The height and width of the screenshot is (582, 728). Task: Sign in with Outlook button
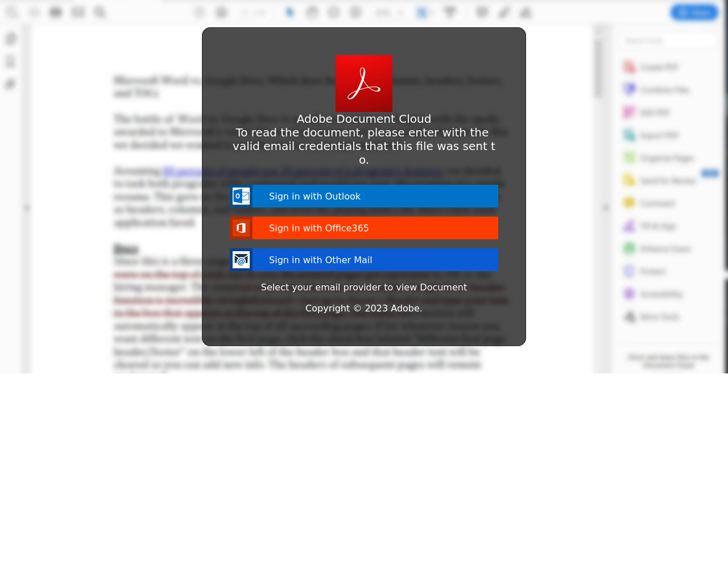364,196
